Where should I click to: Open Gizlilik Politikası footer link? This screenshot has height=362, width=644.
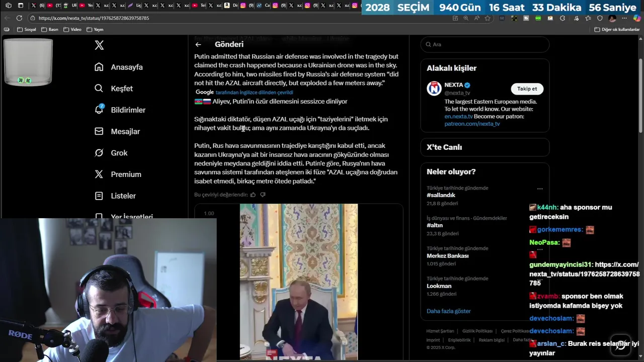tap(477, 331)
